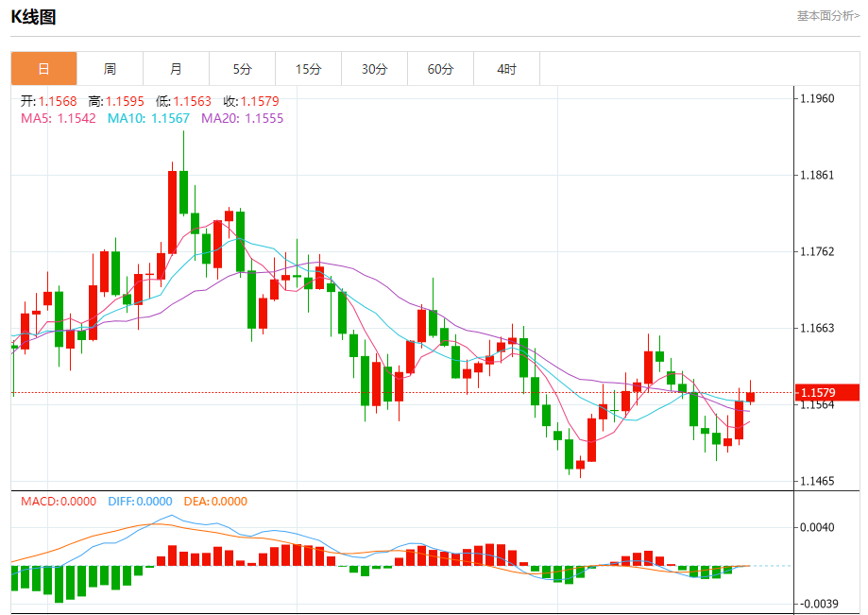Click the 1.1960 price axis label
The height and width of the screenshot is (615, 868).
(818, 98)
